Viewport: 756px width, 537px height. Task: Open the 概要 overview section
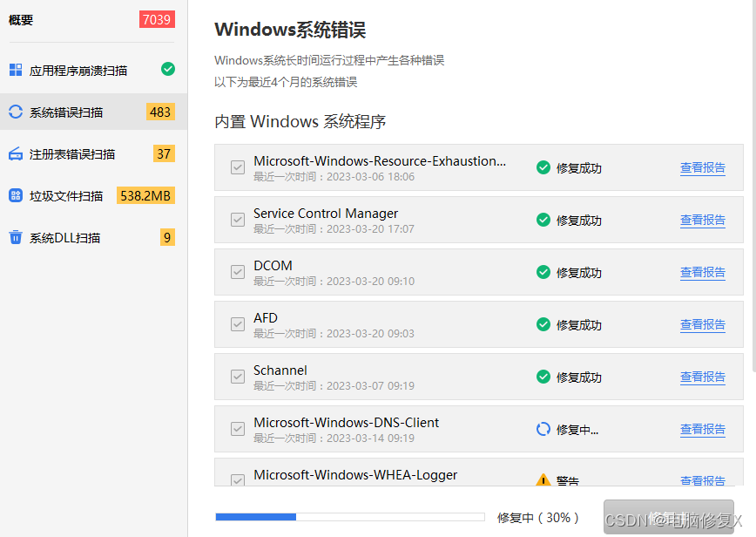21,20
